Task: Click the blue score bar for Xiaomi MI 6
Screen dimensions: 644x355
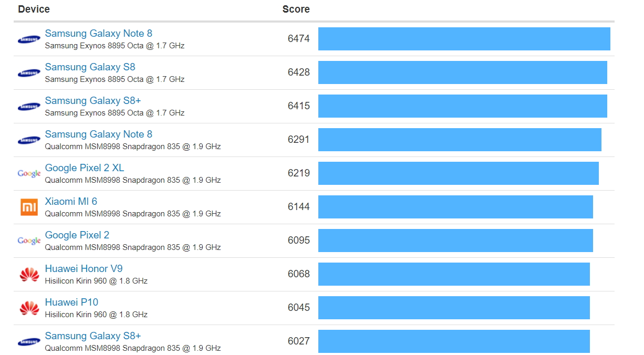Action: click(455, 207)
